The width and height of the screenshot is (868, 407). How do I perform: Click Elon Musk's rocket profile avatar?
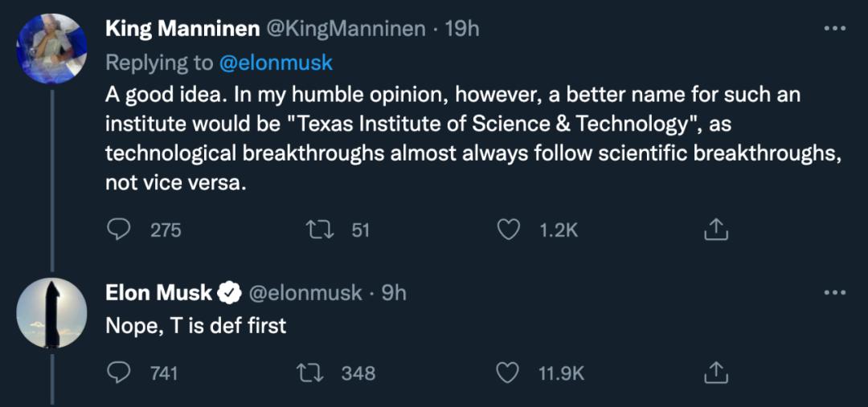(x=52, y=313)
